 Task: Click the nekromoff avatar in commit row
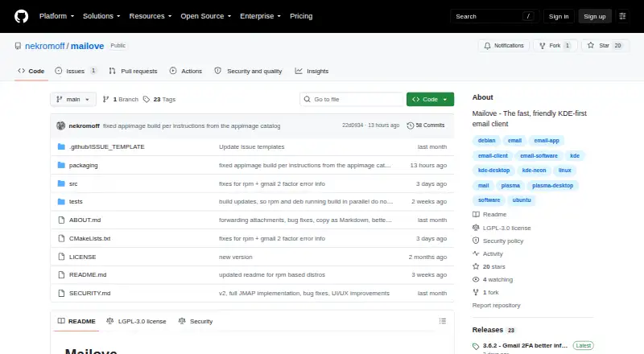[61, 126]
